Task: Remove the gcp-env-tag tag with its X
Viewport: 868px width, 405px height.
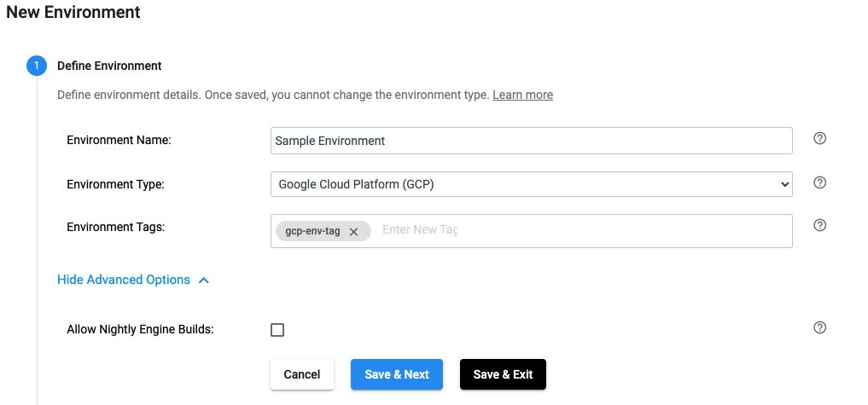Action: [353, 232]
